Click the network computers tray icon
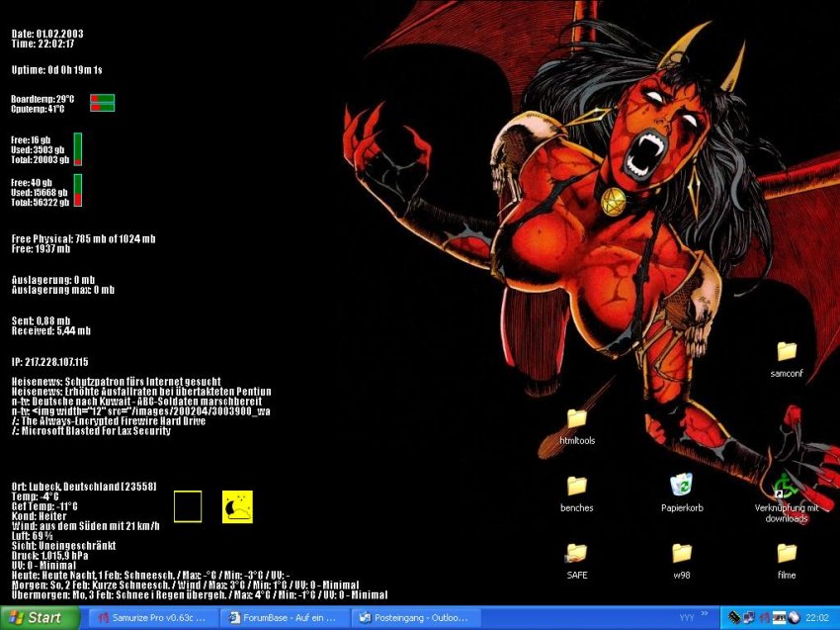Screen dimensions: 840x630 (x=749, y=618)
